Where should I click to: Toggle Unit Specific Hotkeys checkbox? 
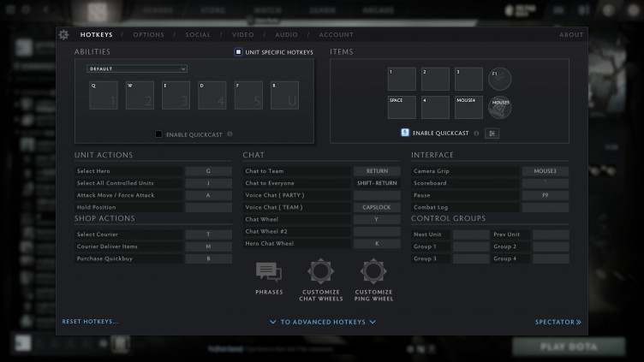(239, 52)
